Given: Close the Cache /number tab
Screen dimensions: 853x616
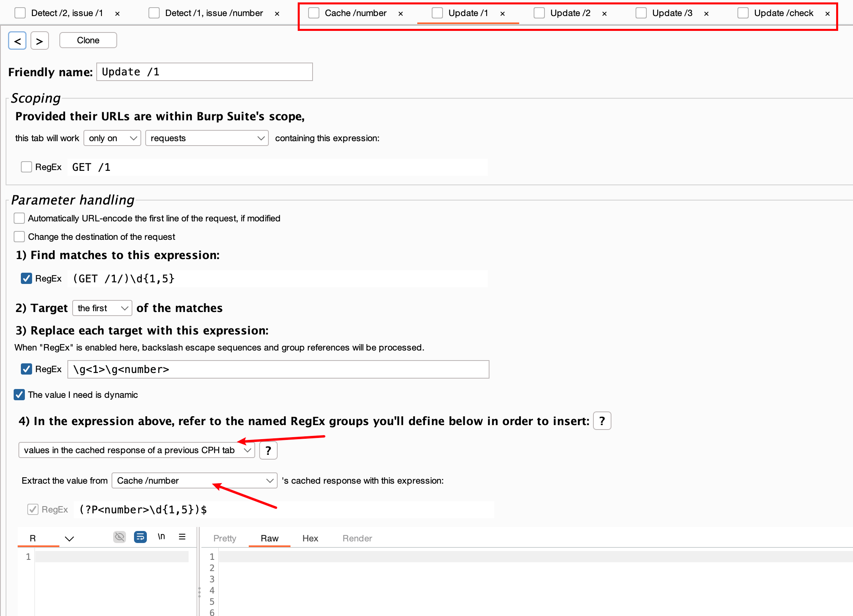Looking at the screenshot, I should (400, 14).
